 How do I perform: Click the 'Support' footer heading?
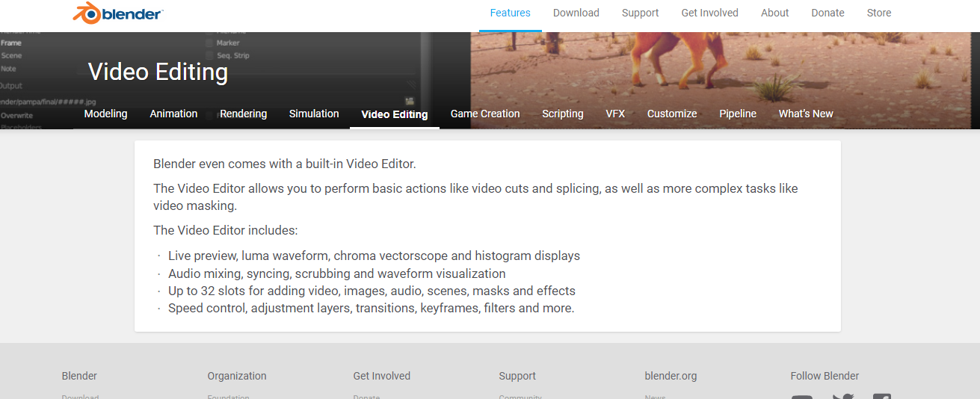tap(517, 376)
